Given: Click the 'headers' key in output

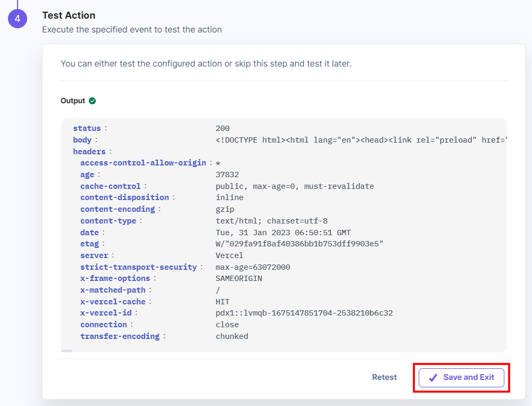Looking at the screenshot, I should coord(89,152).
